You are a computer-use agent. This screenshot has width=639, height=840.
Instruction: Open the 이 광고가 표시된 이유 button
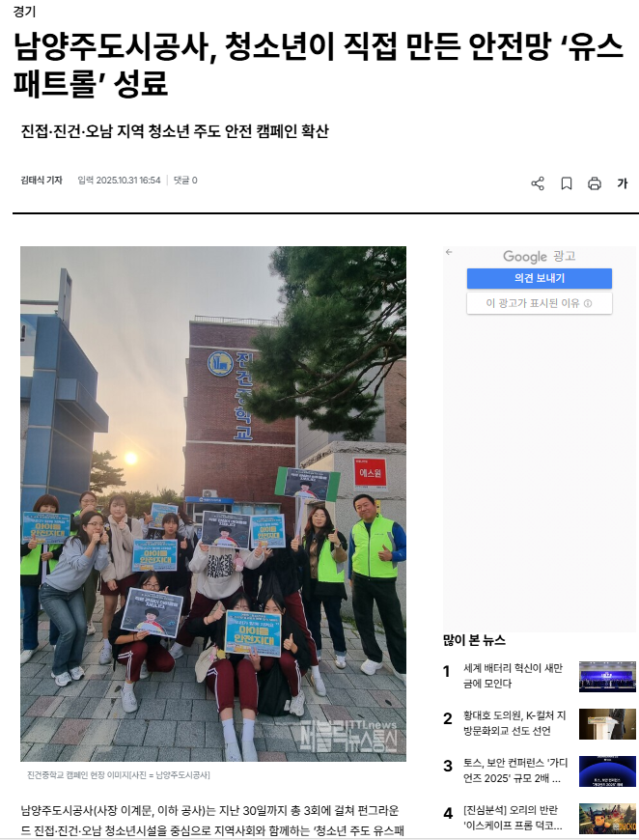[540, 303]
